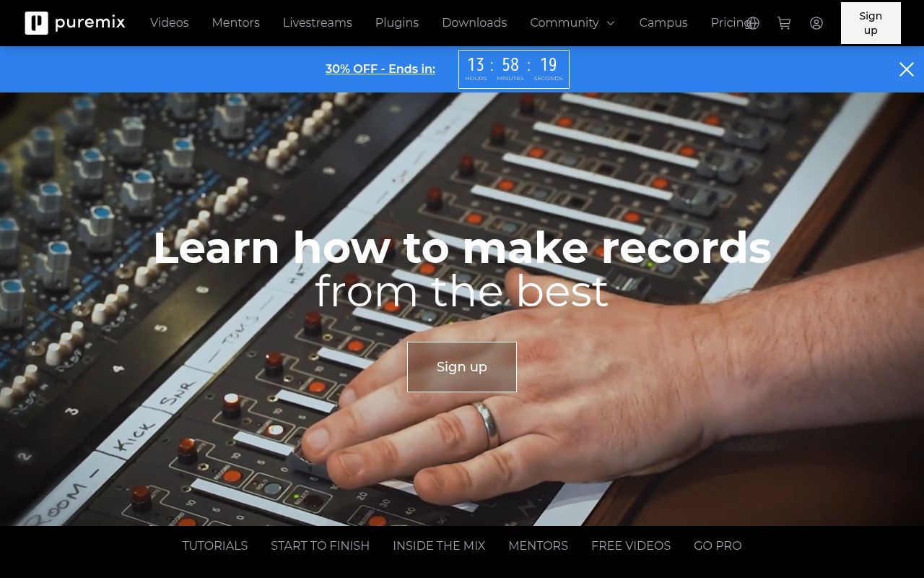Viewport: 924px width, 578px height.
Task: Open Livestreams in the navigation
Action: pyautogui.click(x=318, y=22)
